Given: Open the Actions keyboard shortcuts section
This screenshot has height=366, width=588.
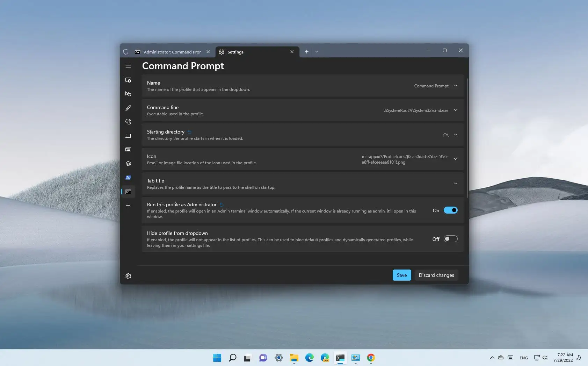Looking at the screenshot, I should point(128,149).
